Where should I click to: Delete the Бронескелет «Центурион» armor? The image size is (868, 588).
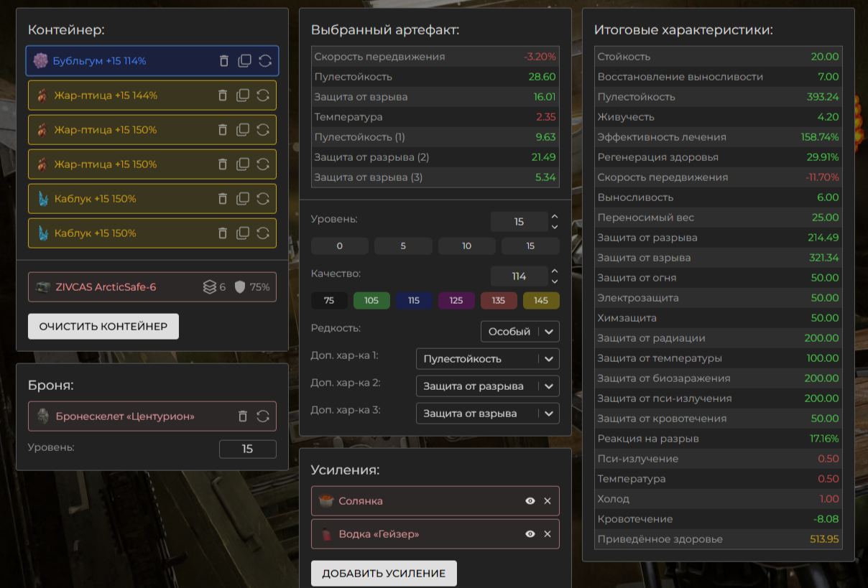(x=243, y=416)
